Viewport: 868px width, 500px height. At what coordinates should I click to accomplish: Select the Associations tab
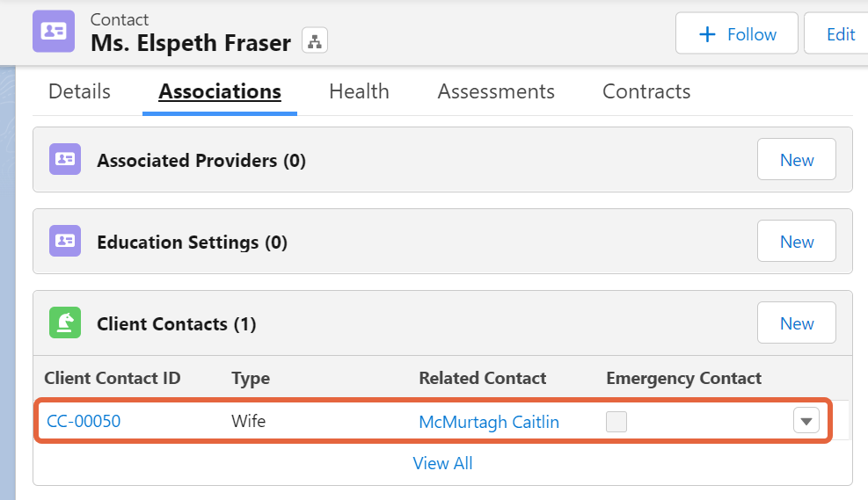click(x=220, y=91)
